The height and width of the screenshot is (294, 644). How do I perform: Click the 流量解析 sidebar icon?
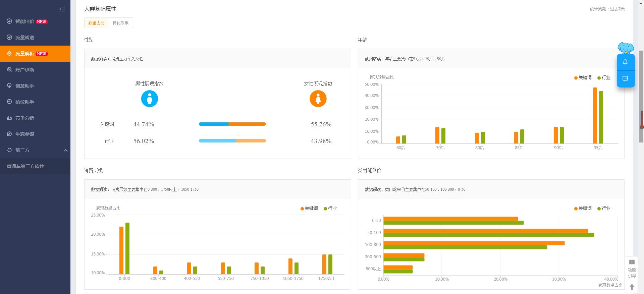9,53
